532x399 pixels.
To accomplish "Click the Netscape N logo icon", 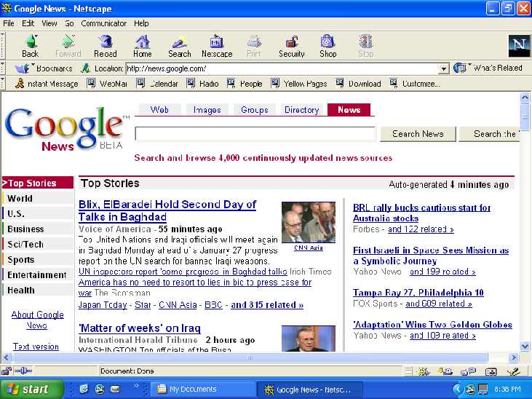I will [x=519, y=45].
